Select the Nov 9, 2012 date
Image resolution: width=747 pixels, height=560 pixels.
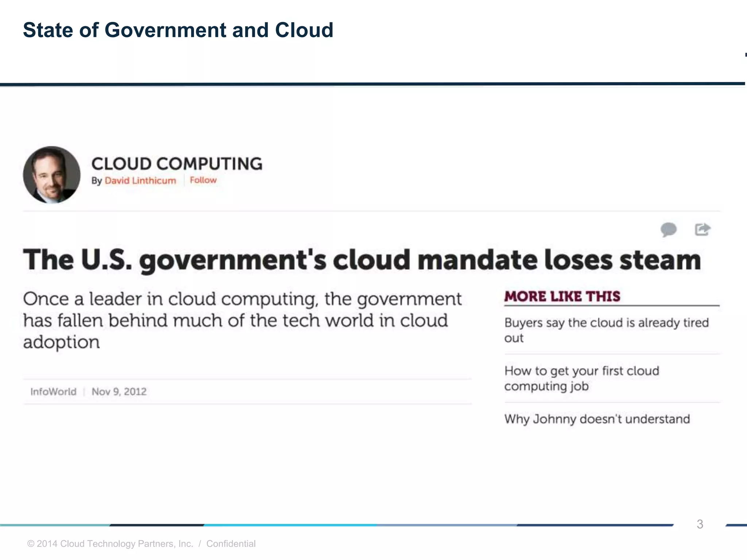(x=119, y=392)
